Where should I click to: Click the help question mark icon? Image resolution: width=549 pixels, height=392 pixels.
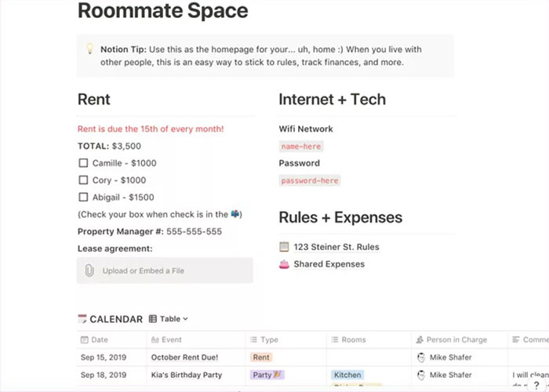(536, 386)
